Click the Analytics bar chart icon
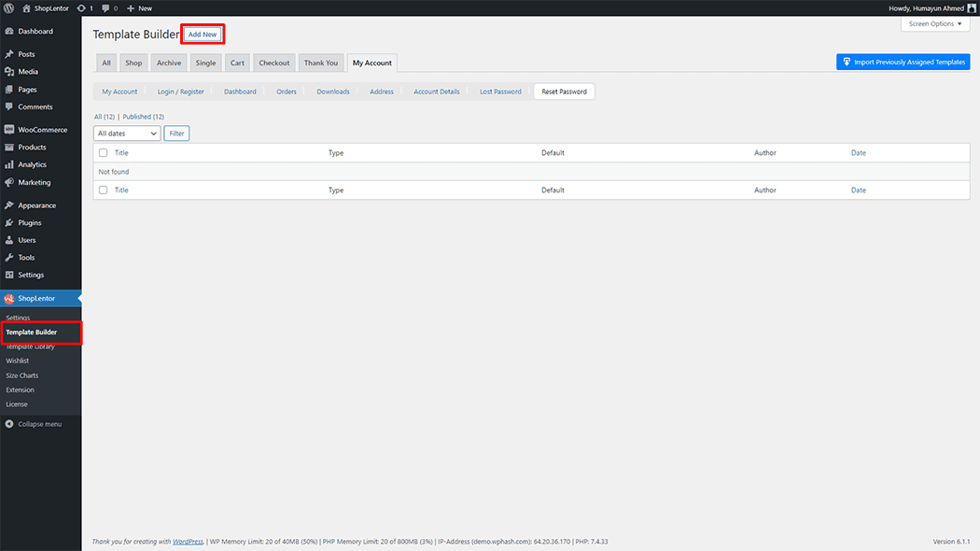Screen dimensions: 980x551 [x=9, y=164]
